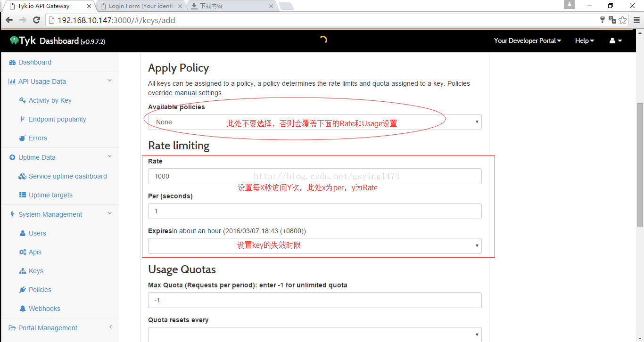The image size is (644, 342).
Task: Select the Keys sitemap icon
Action: coord(22,271)
